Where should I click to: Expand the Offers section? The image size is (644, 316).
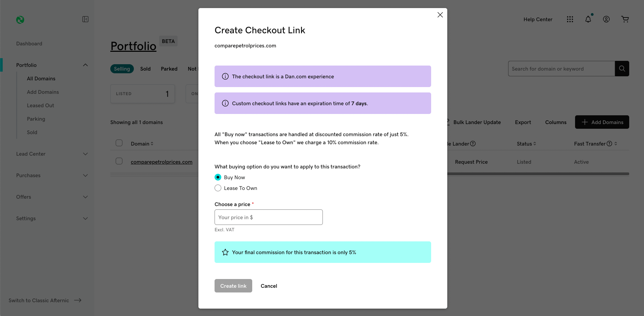click(85, 197)
